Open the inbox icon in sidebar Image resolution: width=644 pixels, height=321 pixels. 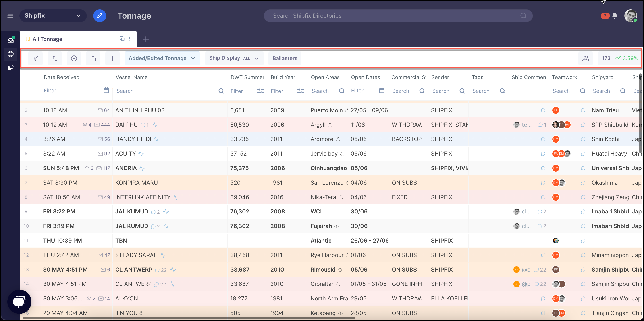[10, 40]
